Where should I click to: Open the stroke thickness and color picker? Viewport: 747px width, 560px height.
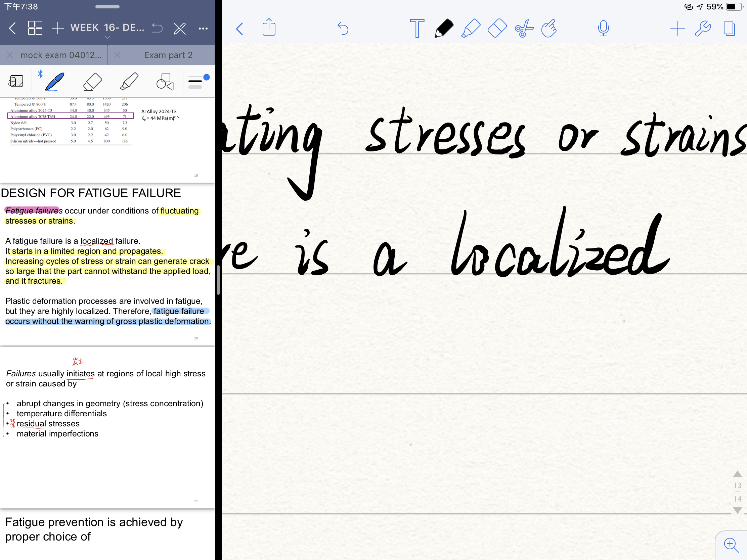click(199, 82)
